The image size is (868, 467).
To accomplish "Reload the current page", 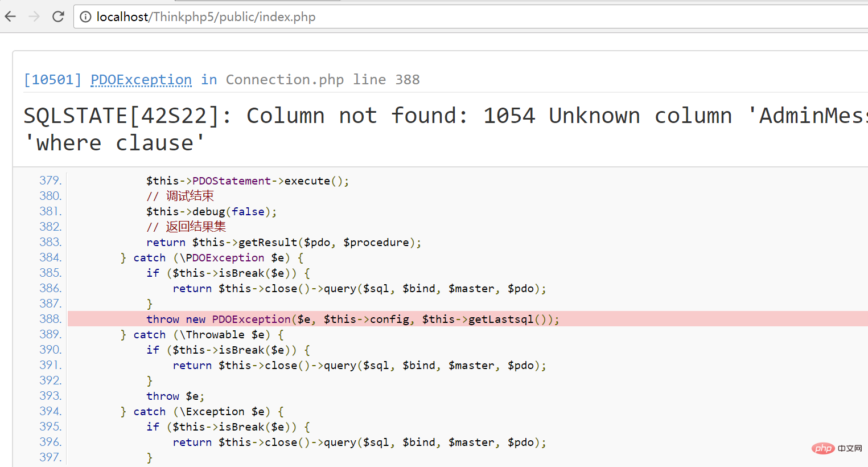I will (58, 17).
